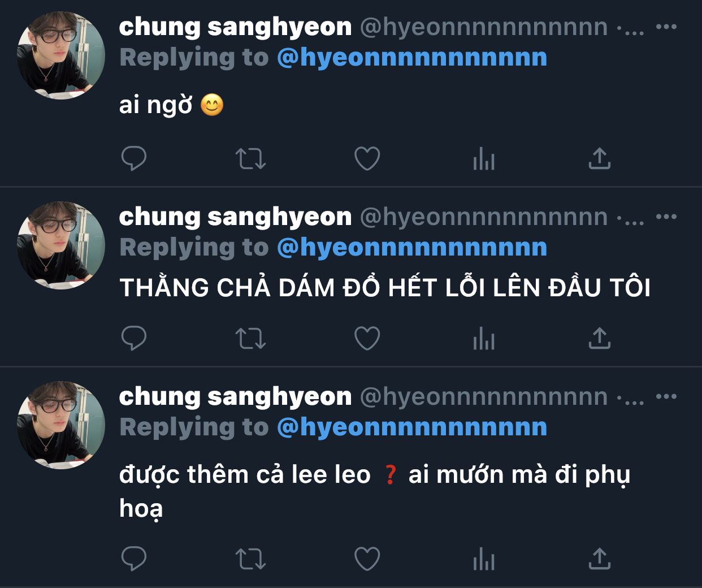Retweet the "được thêm cả lee leo" tweet
Image resolution: width=702 pixels, height=588 pixels.
coord(250,559)
